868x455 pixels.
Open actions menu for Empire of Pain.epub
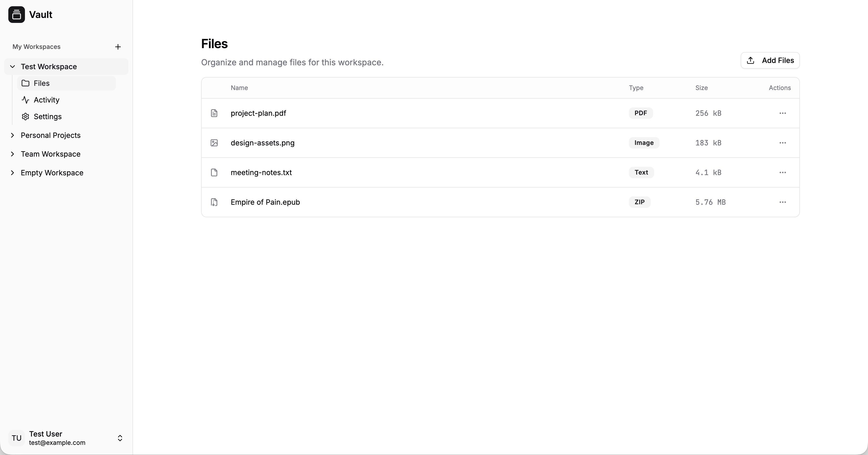click(x=782, y=202)
